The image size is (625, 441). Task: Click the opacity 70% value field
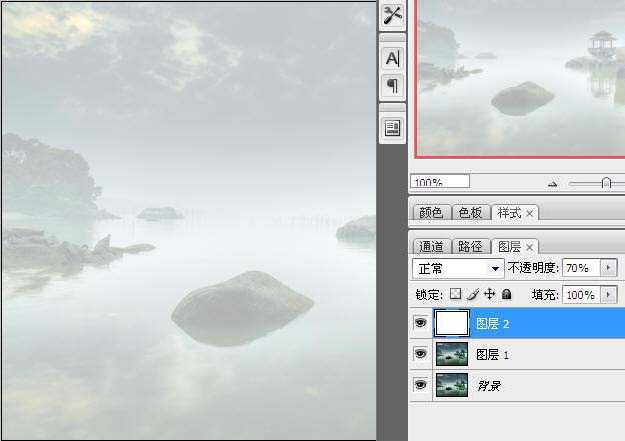point(581,268)
